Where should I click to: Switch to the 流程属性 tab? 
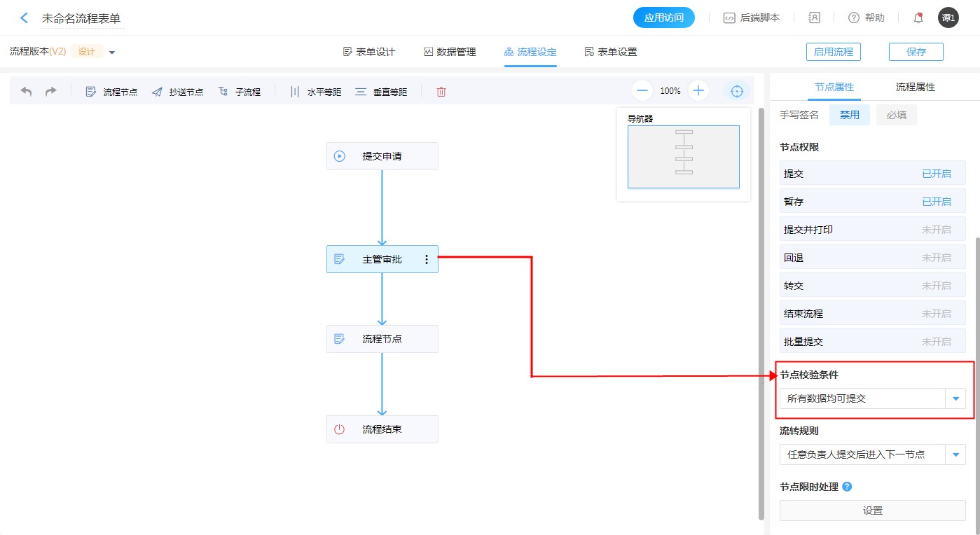coord(915,88)
